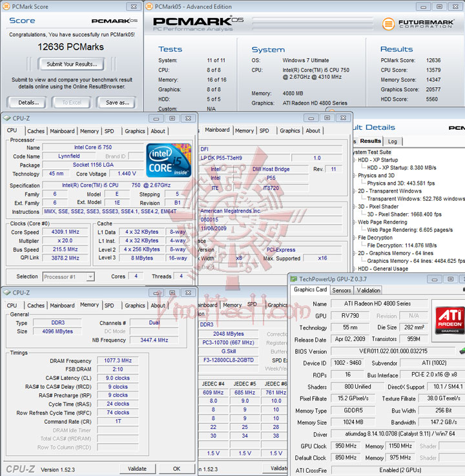The image size is (465, 476).
Task: Select Graphics tab in lower-left CPU-Z
Action: (x=135, y=305)
